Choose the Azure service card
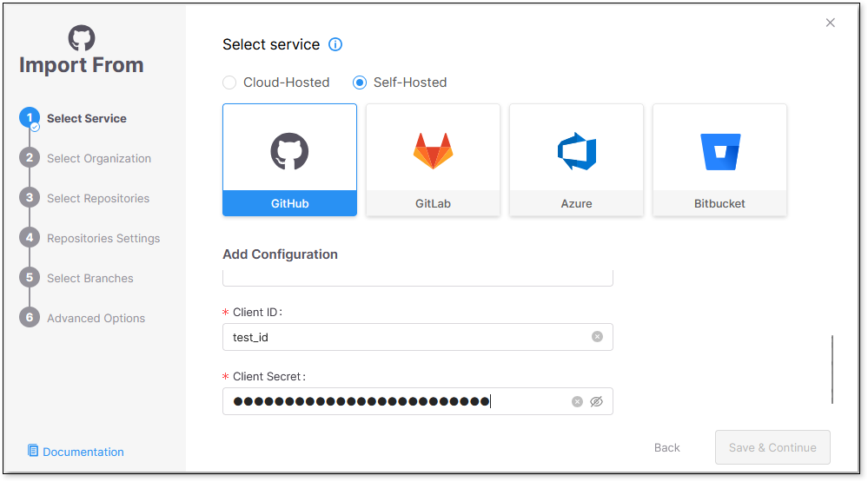This screenshot has width=868, height=482. (x=576, y=160)
